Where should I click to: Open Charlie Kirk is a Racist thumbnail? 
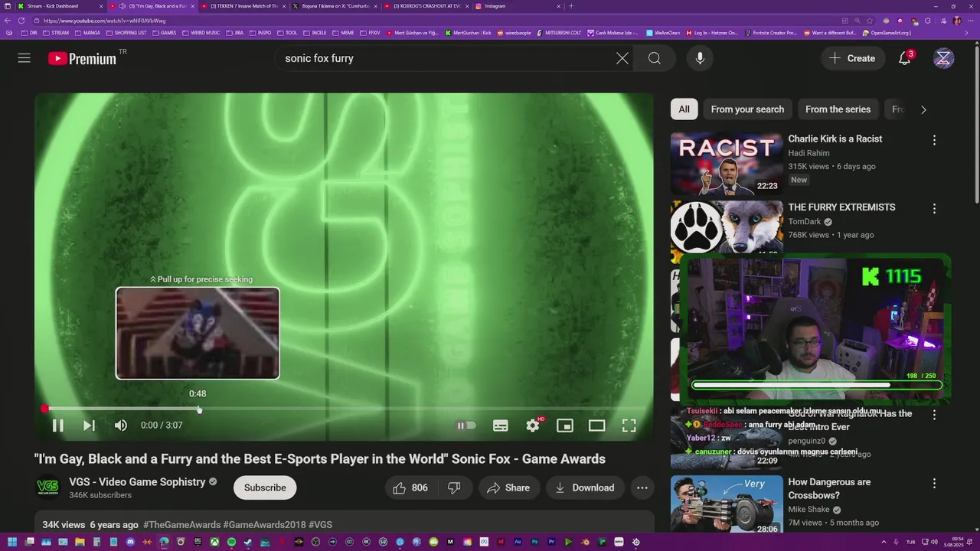pos(727,164)
